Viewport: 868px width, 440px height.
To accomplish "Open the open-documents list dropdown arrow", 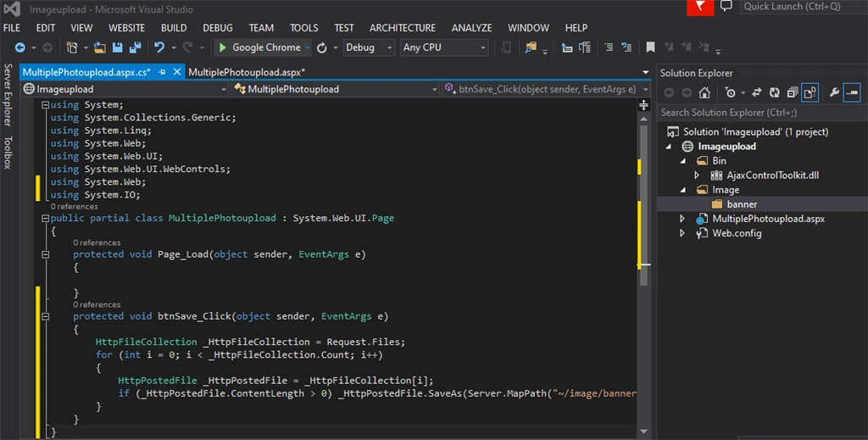I will click(x=645, y=73).
